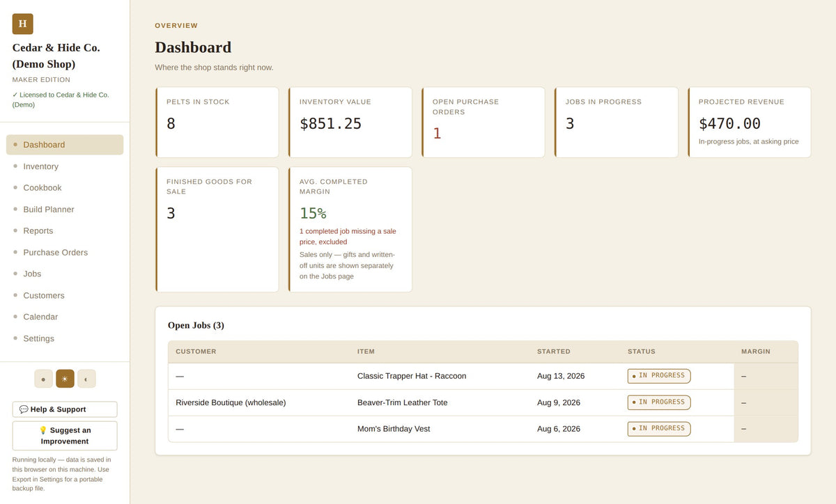Select the Inventory Value card

click(350, 123)
